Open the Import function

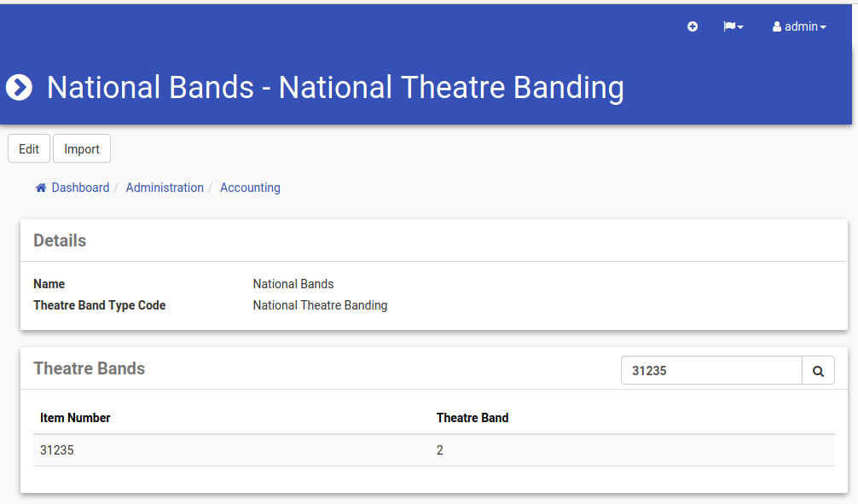click(82, 148)
